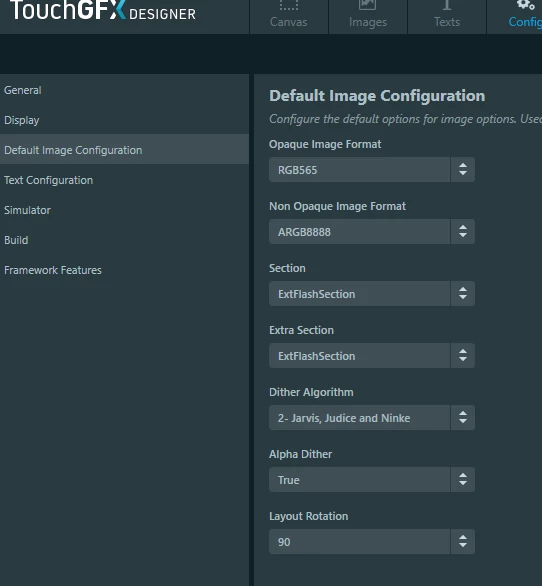Select Default Image Configuration in sidebar

124,150
